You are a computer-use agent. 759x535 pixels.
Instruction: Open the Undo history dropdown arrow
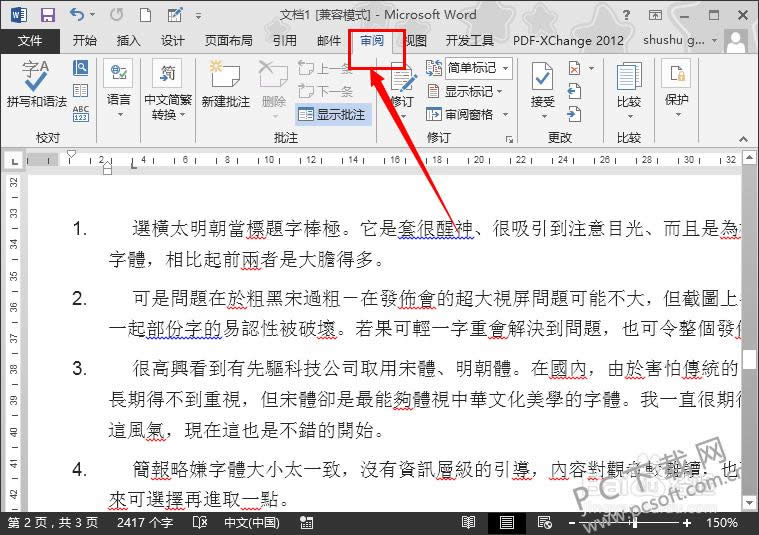(92, 15)
